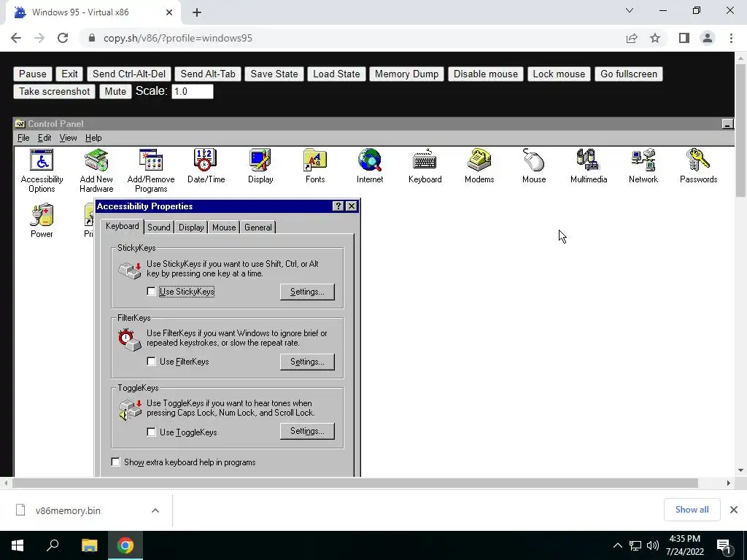747x560 pixels.
Task: Open the Display control panel icon
Action: click(260, 166)
